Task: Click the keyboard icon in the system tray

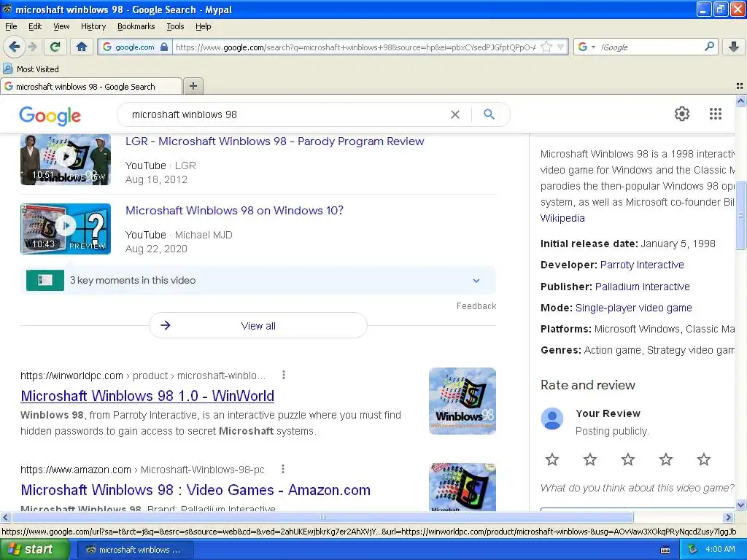Action: click(x=665, y=550)
